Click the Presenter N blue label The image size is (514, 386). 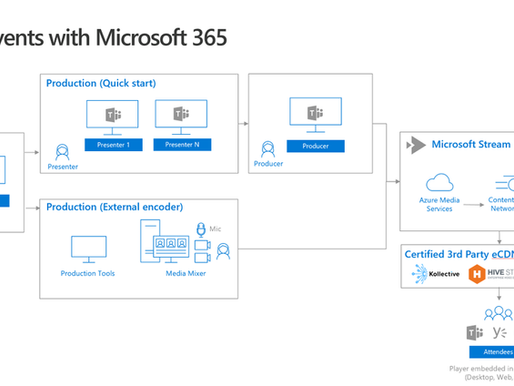(x=182, y=145)
